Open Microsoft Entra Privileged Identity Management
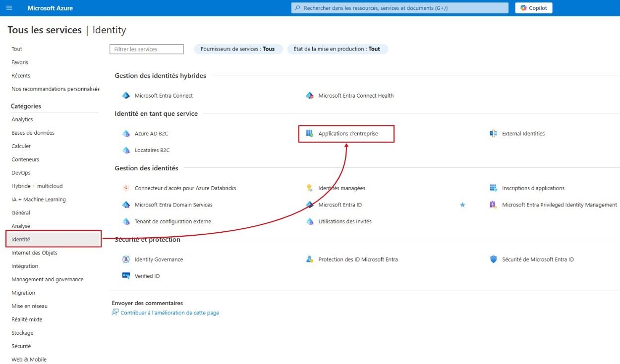Viewport: 620px width, 364px height. click(559, 205)
